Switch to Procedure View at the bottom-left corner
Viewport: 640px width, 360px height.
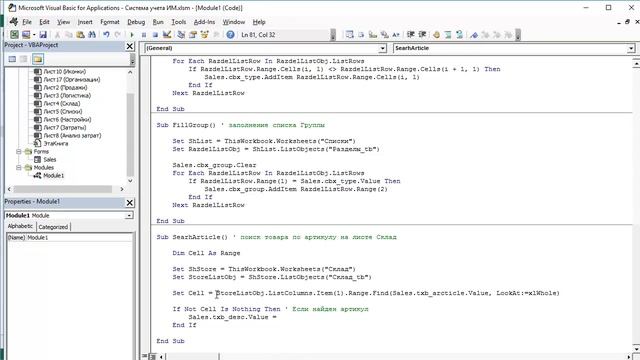[144, 356]
